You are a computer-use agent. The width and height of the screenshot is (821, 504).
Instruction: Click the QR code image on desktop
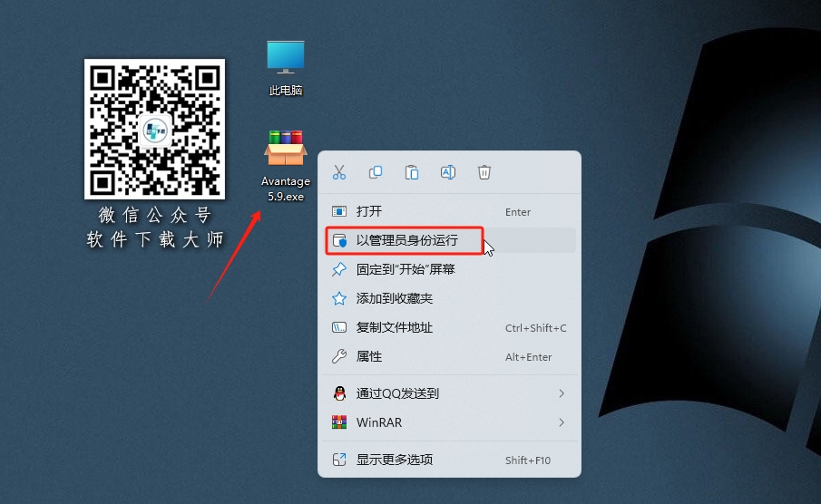(154, 129)
